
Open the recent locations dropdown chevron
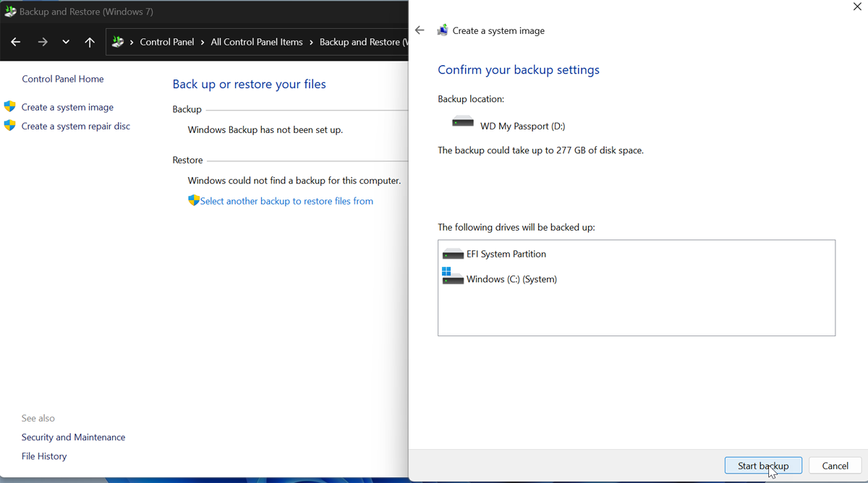[66, 42]
